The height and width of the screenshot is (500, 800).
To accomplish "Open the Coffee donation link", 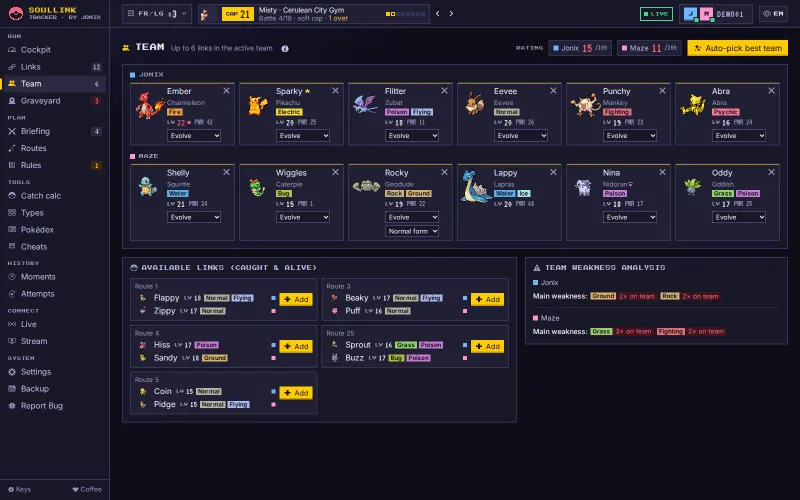I will [87, 489].
